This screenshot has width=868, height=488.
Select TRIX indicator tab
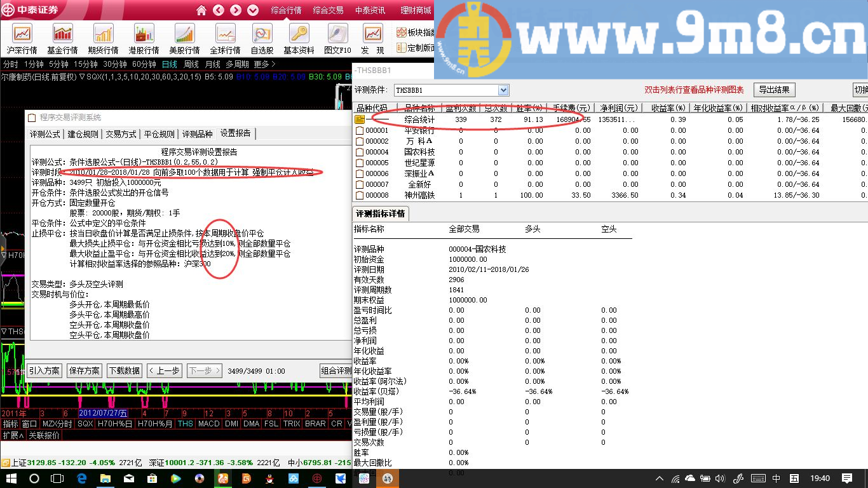click(x=292, y=424)
